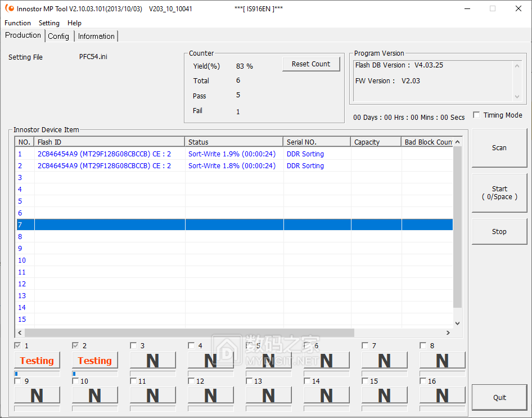Check the port 7 checkbox
This screenshot has height=418, width=532.
[x=366, y=345]
